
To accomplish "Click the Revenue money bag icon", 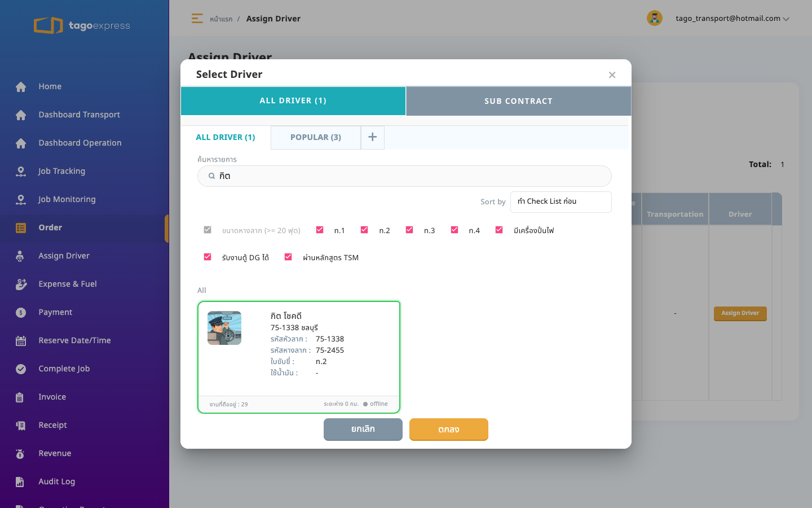I will (20, 453).
